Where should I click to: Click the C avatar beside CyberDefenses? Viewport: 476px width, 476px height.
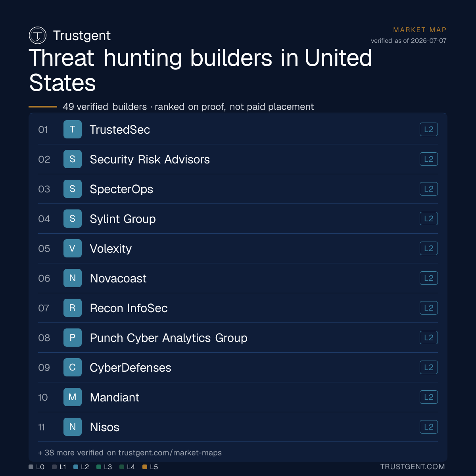[73, 367]
